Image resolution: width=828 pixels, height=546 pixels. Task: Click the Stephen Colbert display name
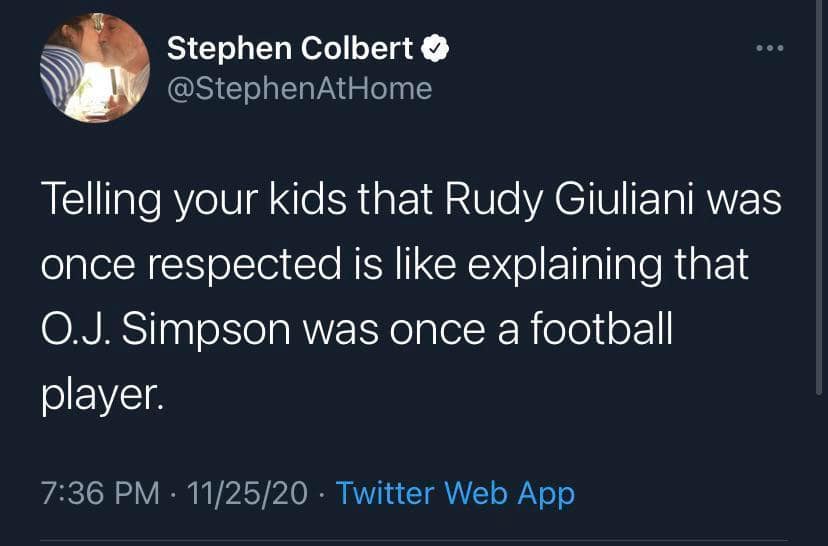[290, 48]
